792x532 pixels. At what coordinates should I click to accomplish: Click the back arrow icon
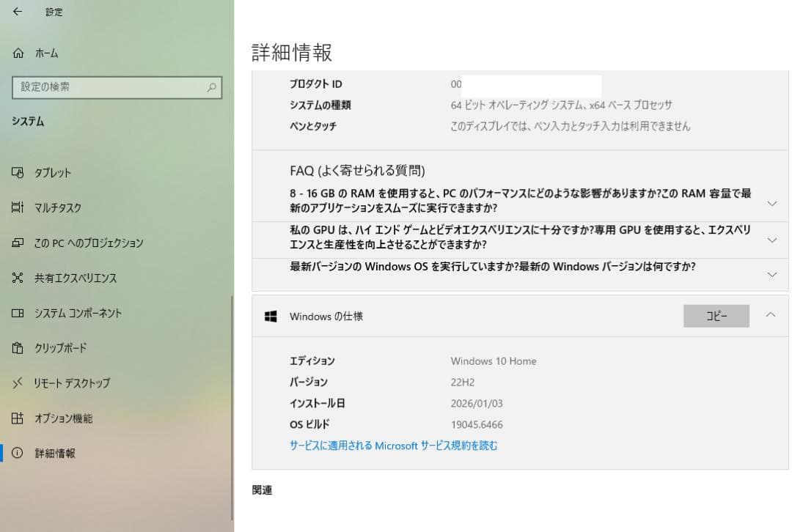(x=18, y=12)
